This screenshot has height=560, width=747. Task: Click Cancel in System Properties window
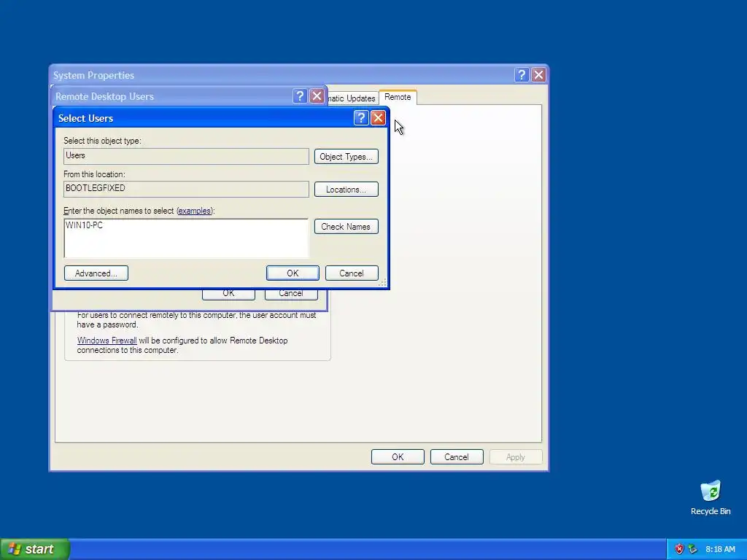(x=457, y=457)
